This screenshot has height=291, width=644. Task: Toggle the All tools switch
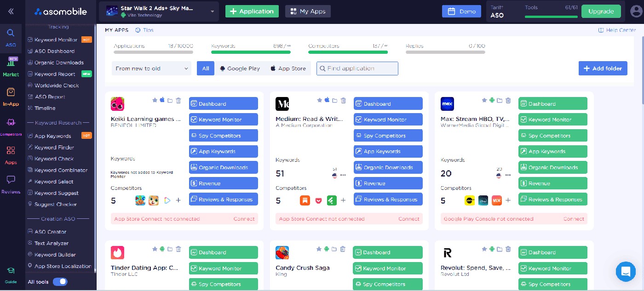point(60,282)
